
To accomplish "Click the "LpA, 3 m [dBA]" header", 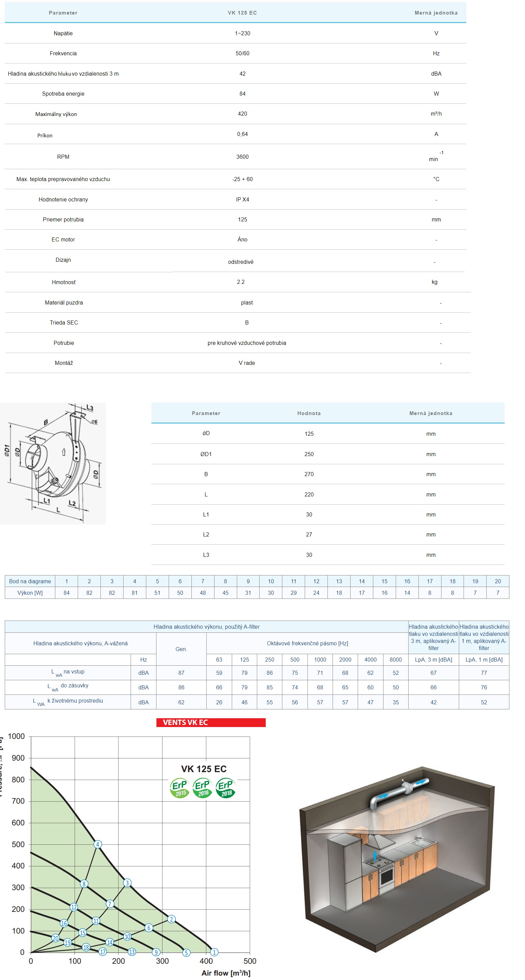I will [x=433, y=660].
